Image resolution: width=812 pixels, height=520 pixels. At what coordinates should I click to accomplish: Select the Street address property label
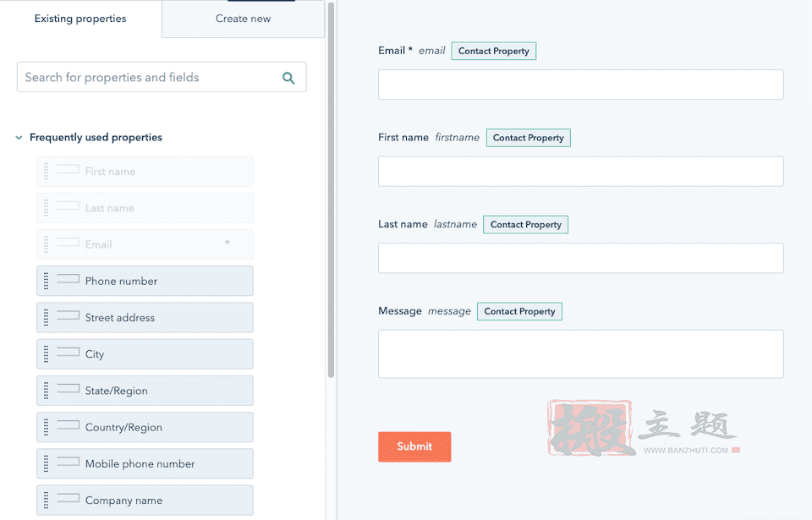119,317
